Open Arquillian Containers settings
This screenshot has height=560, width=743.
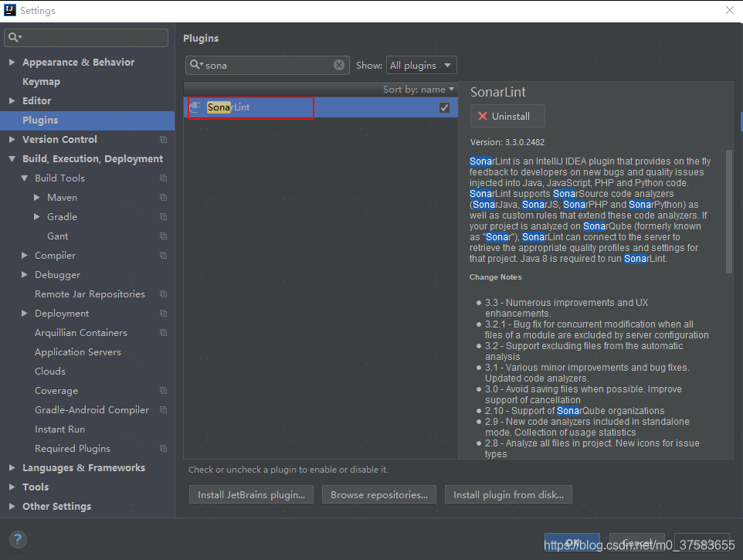pos(81,333)
